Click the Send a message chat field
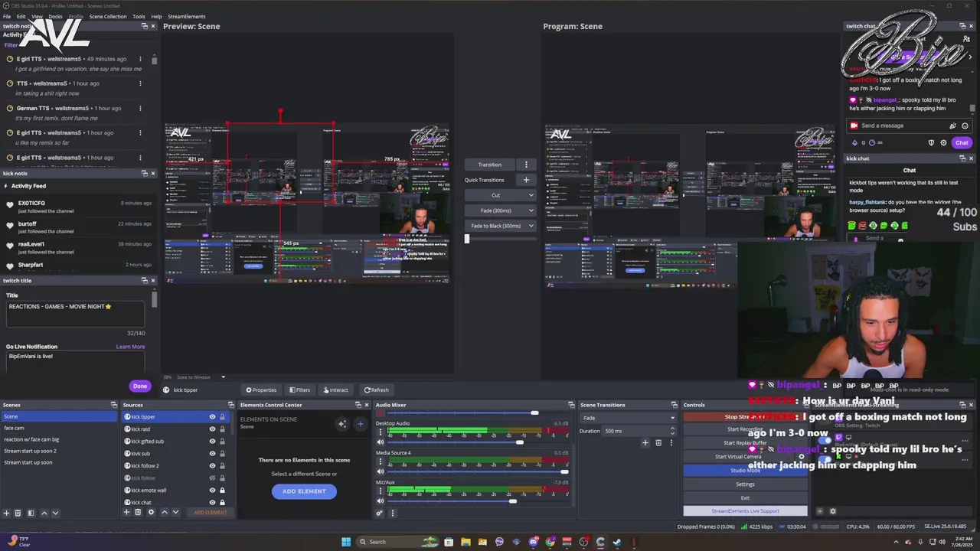The height and width of the screenshot is (551, 980). [x=910, y=126]
